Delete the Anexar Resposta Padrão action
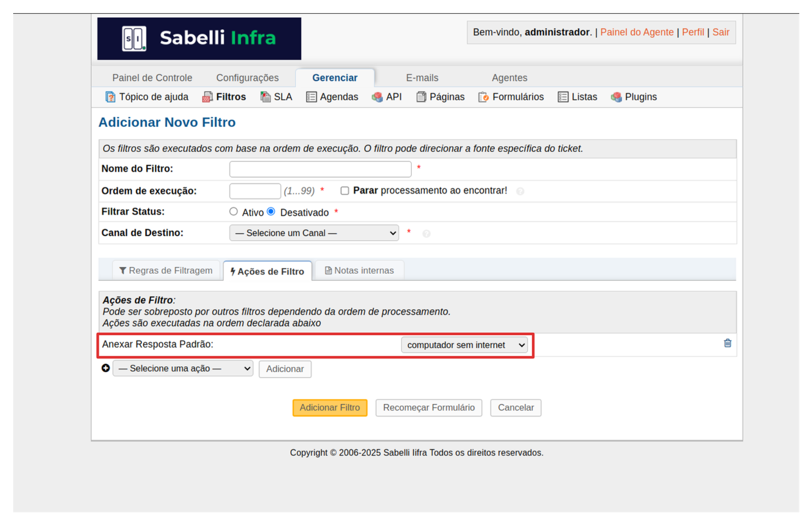Image resolution: width=812 pixels, height=525 pixels. 727,343
